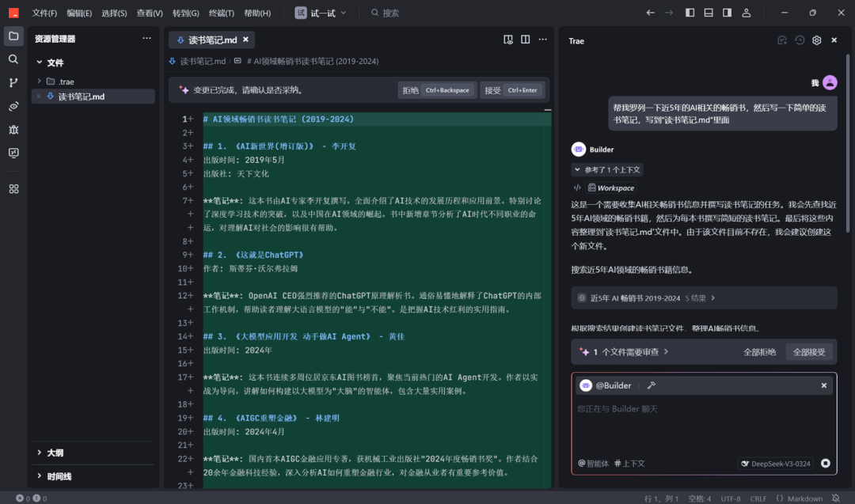855x504 pixels.
Task: Open the 查看(V) menu
Action: [x=150, y=13]
